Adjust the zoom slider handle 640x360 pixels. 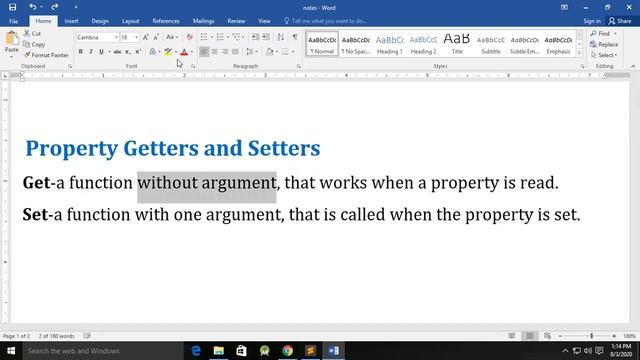[591, 336]
